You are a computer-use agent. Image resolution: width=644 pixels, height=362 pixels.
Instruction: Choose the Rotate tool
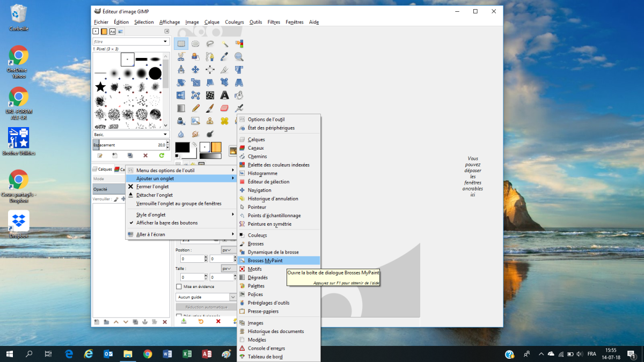(181, 83)
